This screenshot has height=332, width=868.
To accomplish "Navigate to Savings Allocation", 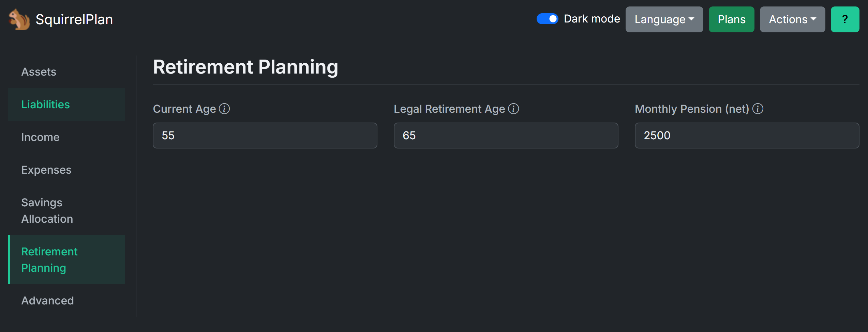I will click(x=47, y=210).
